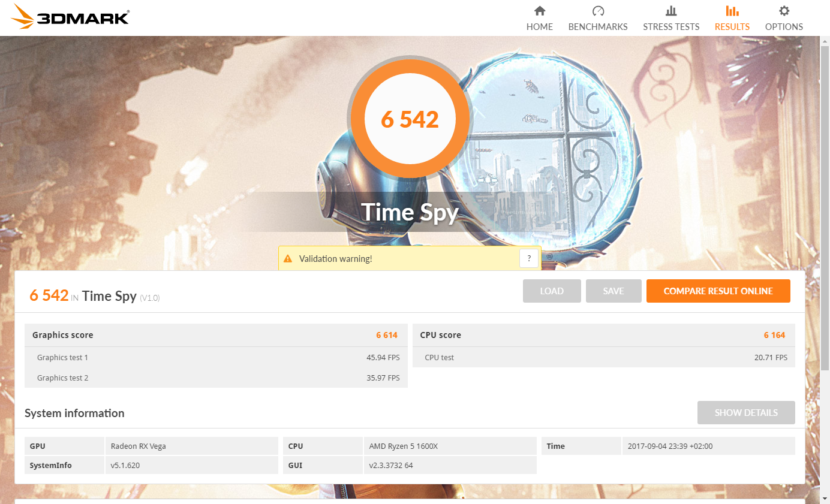The height and width of the screenshot is (504, 830).
Task: Click the SAVE button
Action: (x=614, y=291)
